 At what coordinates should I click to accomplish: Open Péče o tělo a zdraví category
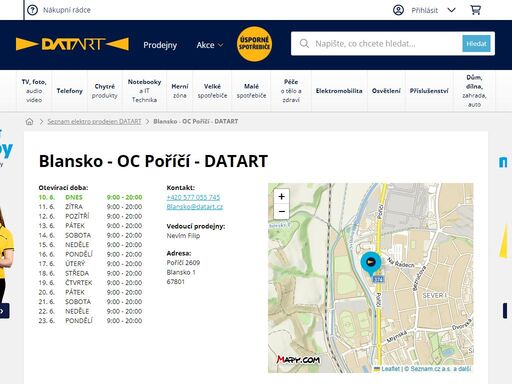pyautogui.click(x=291, y=91)
